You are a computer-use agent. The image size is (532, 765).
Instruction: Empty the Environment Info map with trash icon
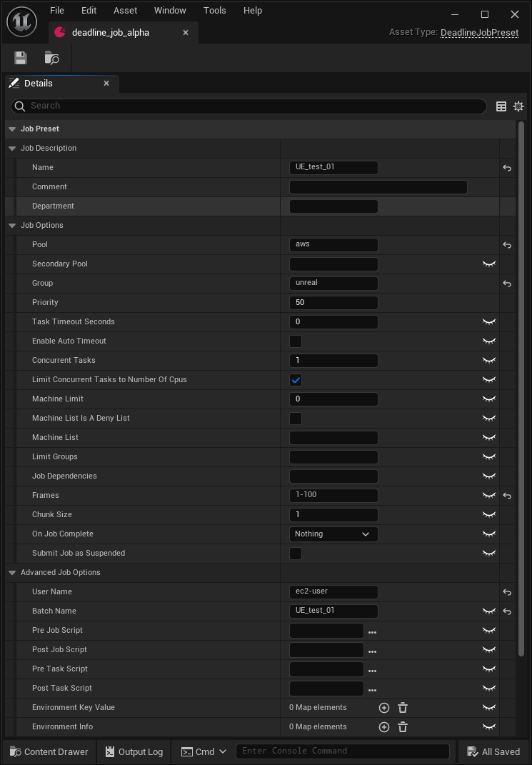click(x=403, y=726)
